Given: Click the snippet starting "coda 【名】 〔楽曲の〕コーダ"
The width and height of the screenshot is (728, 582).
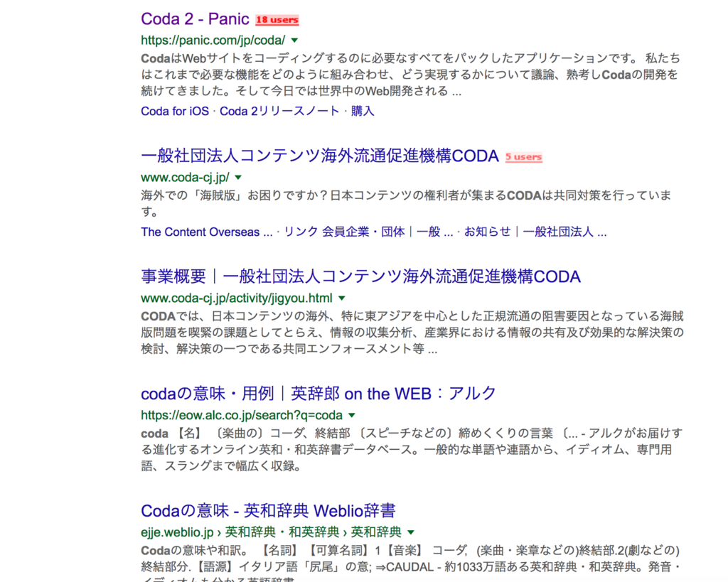Looking at the screenshot, I should 412,449.
